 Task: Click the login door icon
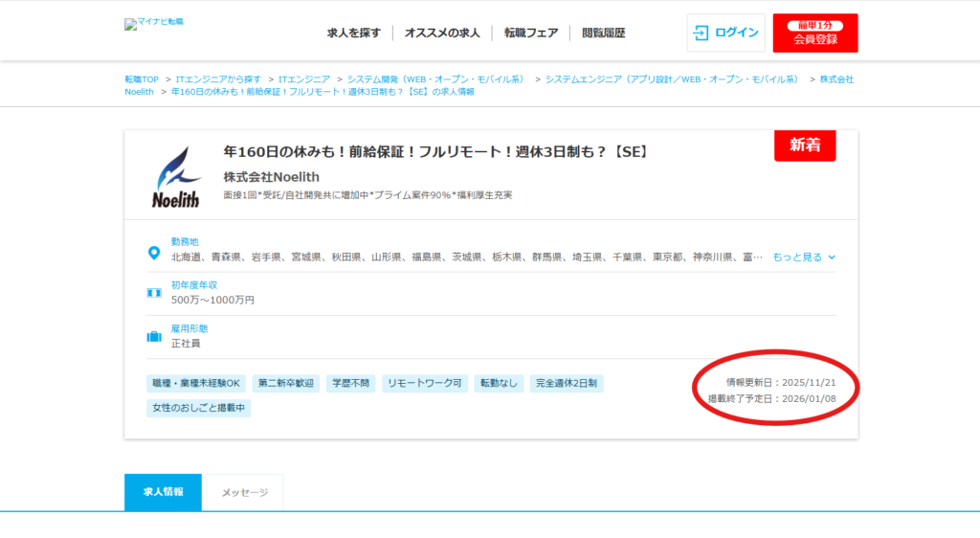[702, 33]
